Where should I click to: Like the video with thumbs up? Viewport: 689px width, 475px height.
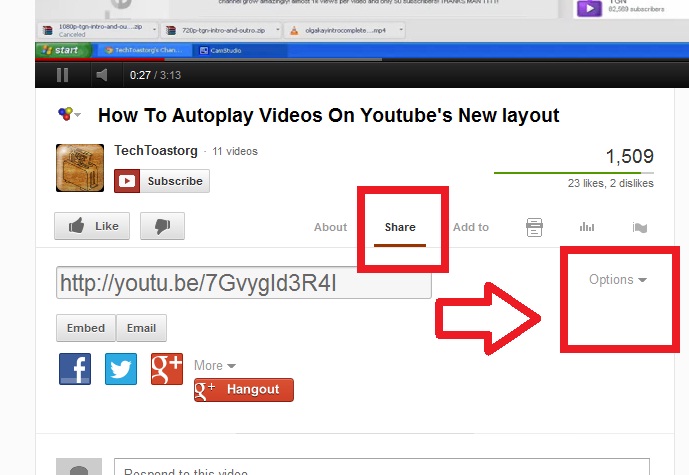(x=92, y=226)
